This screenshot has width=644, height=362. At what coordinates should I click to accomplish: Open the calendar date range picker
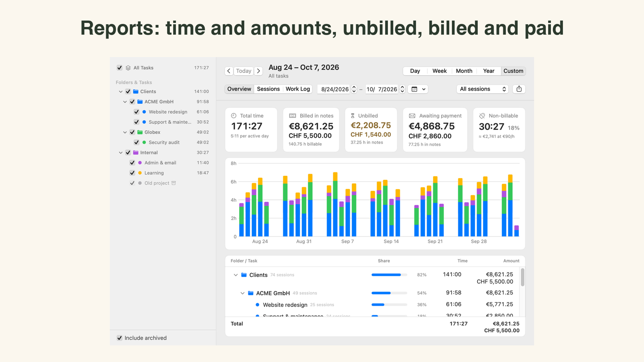coord(418,89)
